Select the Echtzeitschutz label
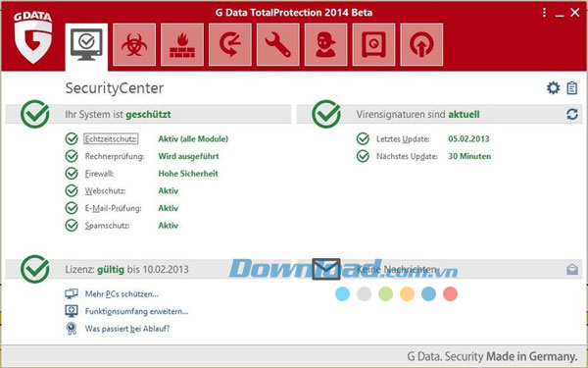 tap(111, 139)
